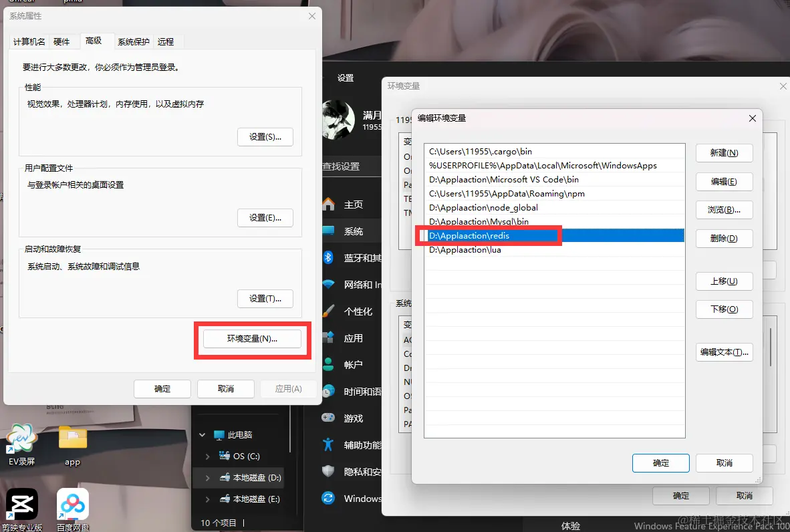The height and width of the screenshot is (532, 790).
Task: Open 网络和 Internet via wifi icon
Action: pos(328,284)
